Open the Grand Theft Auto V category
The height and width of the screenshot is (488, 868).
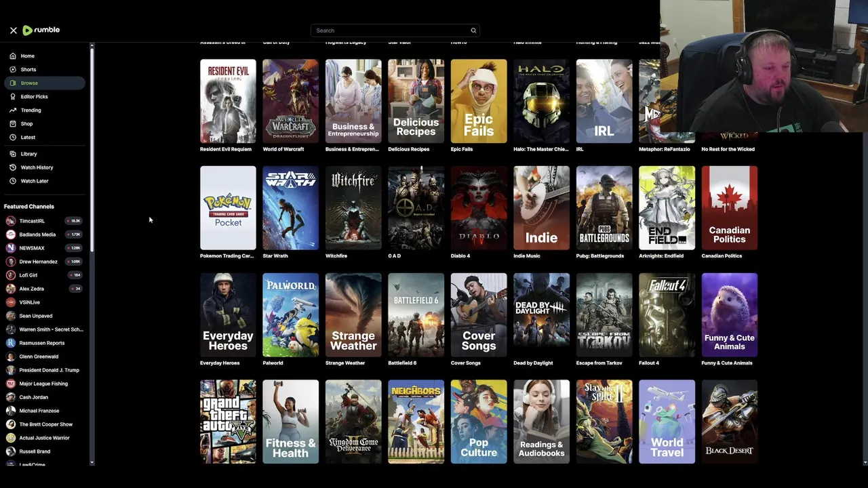pyautogui.click(x=228, y=422)
